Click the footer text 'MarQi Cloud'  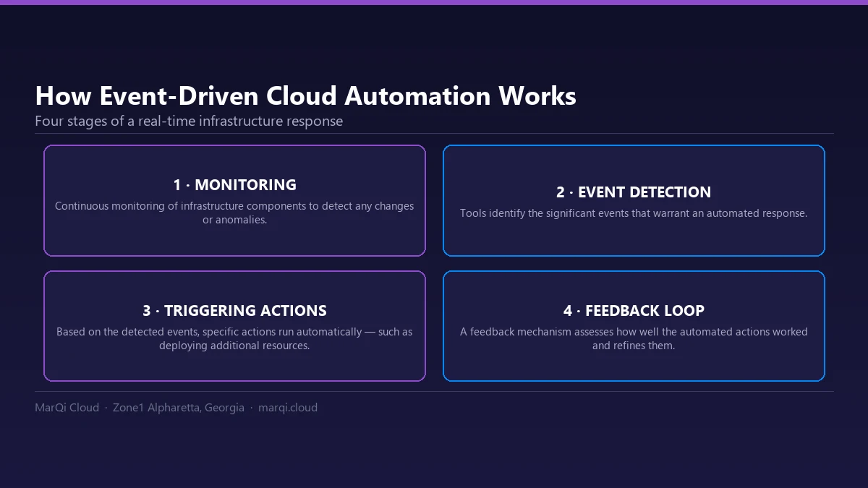coord(67,408)
